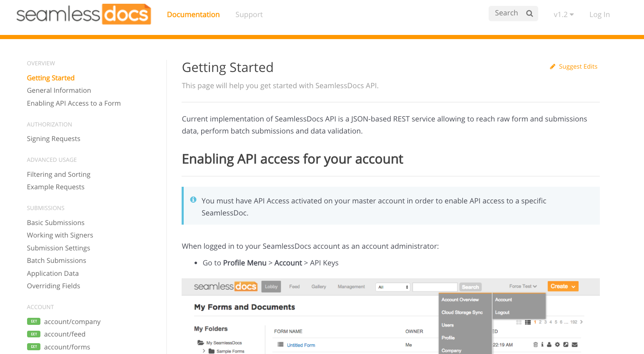Click the OVERVIEW section label
This screenshot has width=644, height=354.
pos(41,63)
